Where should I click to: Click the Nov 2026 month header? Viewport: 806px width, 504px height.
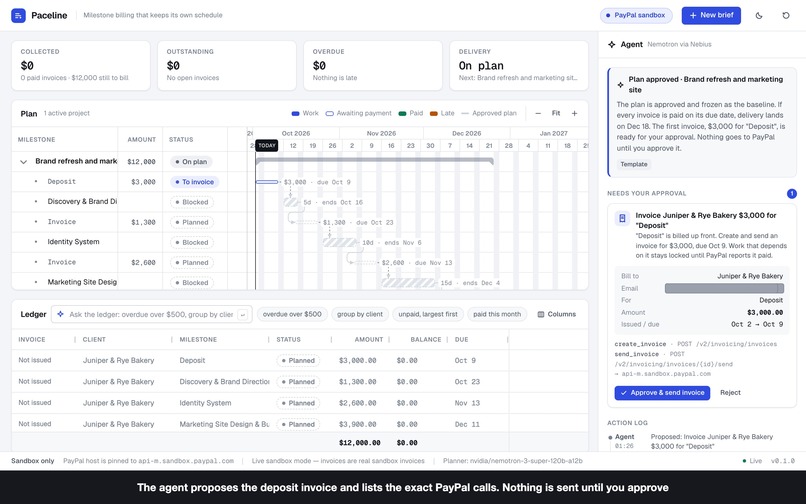point(381,133)
